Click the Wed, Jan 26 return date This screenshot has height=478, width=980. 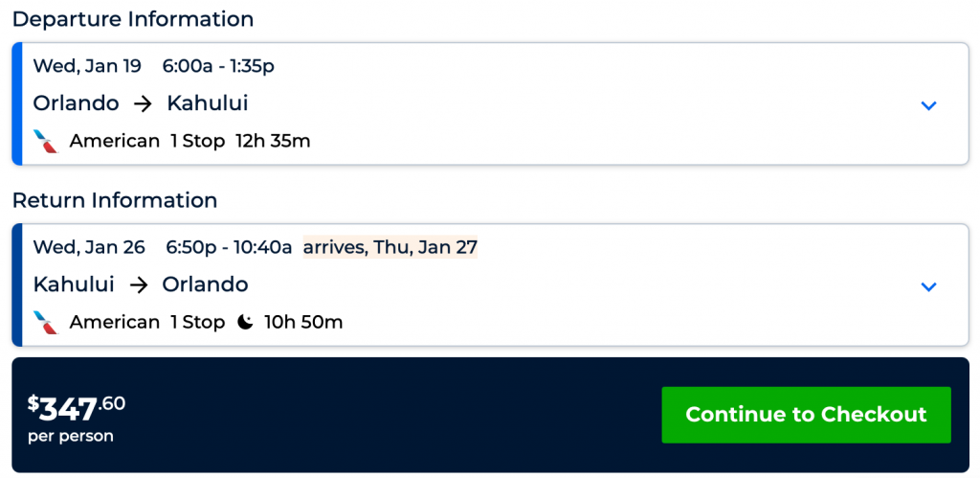(x=89, y=247)
